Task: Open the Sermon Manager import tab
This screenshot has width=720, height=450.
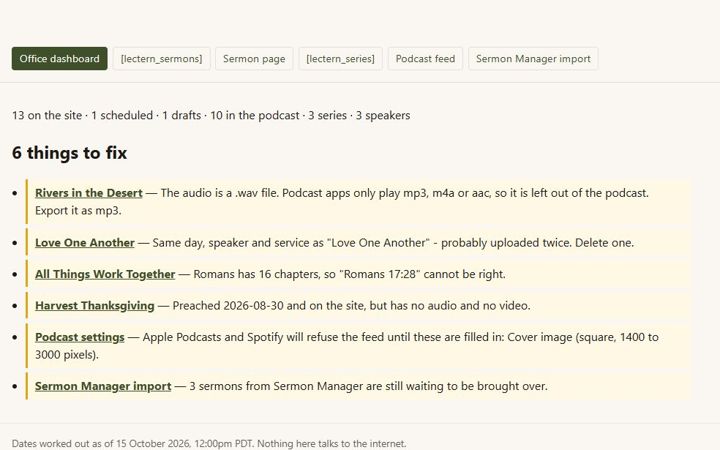Action: (x=533, y=59)
